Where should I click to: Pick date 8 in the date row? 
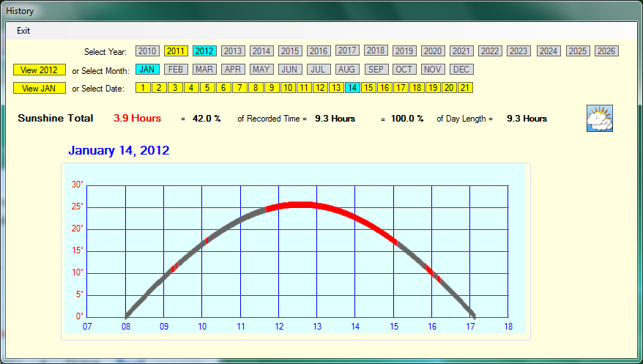pyautogui.click(x=256, y=88)
